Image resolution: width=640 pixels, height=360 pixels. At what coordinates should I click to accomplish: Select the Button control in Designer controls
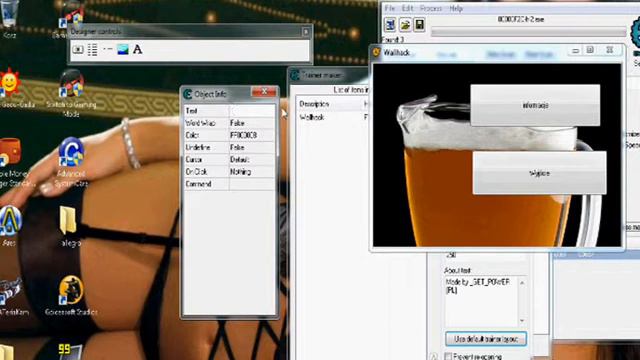78,50
